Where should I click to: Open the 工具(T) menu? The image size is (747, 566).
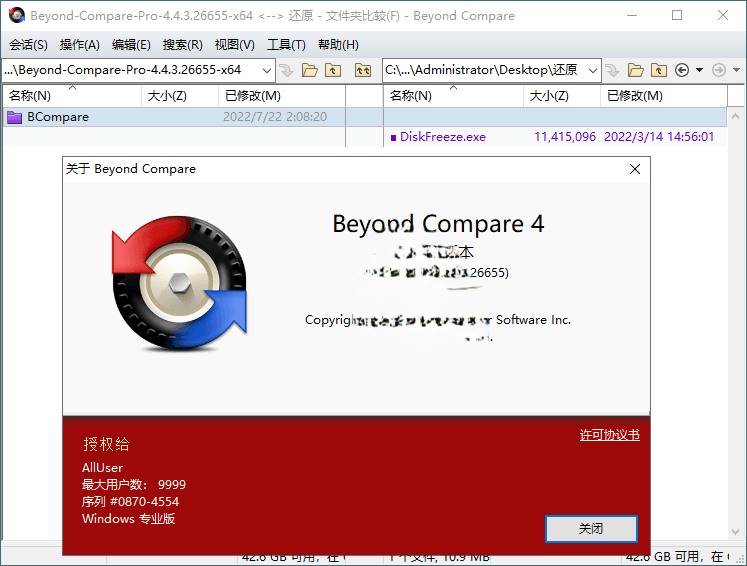(286, 45)
